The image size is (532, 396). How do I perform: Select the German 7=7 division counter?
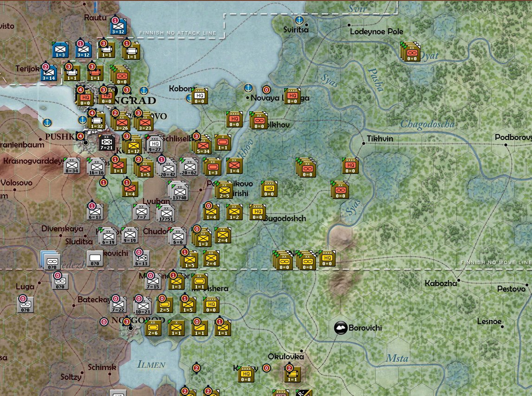tap(142, 212)
